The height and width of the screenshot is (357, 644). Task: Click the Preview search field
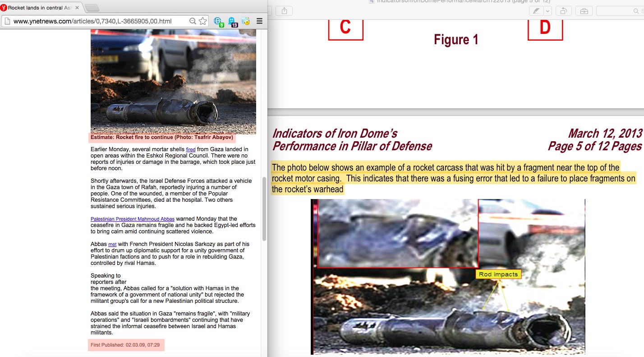pos(620,11)
